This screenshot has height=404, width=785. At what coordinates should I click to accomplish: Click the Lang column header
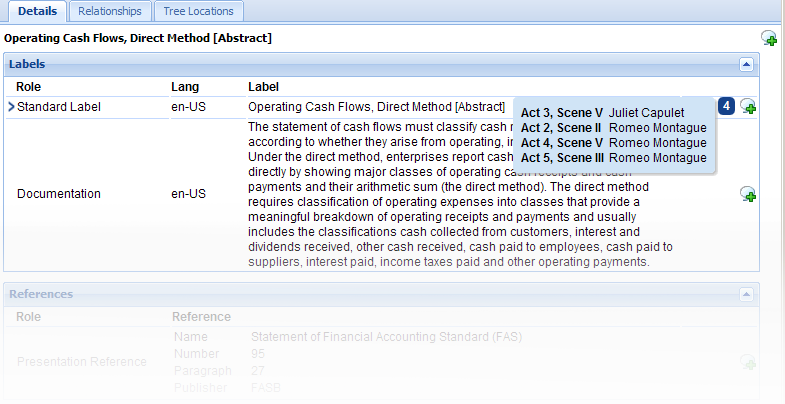pos(185,87)
